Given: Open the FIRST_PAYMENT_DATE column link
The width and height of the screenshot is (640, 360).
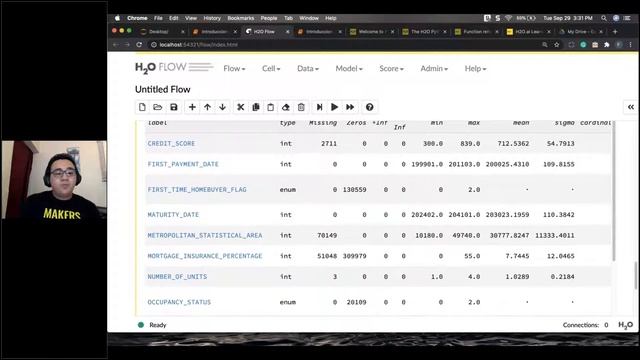Looking at the screenshot, I should click(x=183, y=164).
